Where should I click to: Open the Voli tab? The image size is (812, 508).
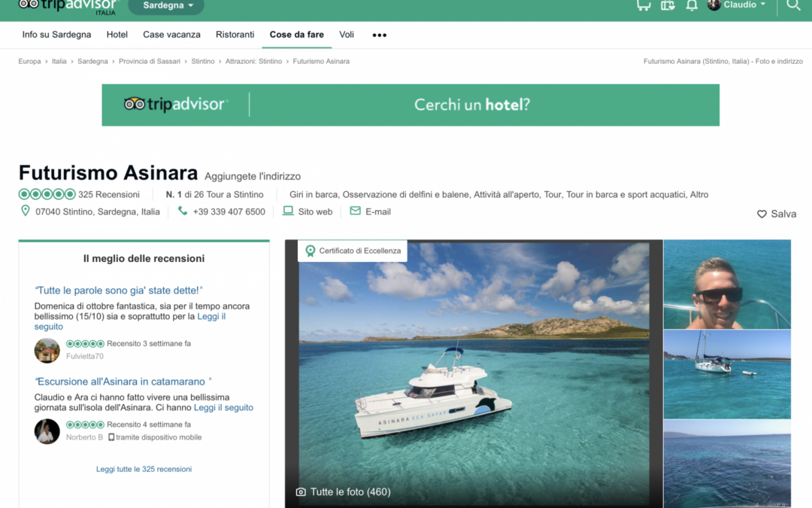347,35
